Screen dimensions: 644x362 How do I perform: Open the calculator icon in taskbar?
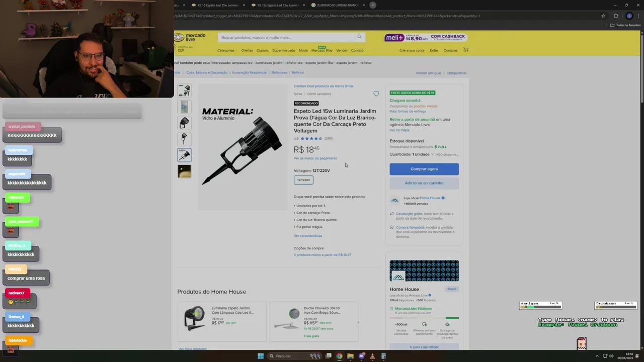click(x=383, y=356)
